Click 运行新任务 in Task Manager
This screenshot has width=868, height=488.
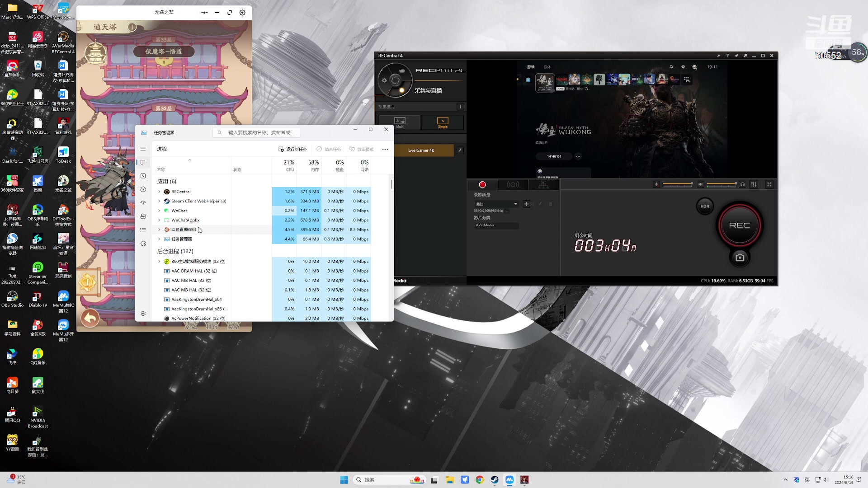point(292,149)
